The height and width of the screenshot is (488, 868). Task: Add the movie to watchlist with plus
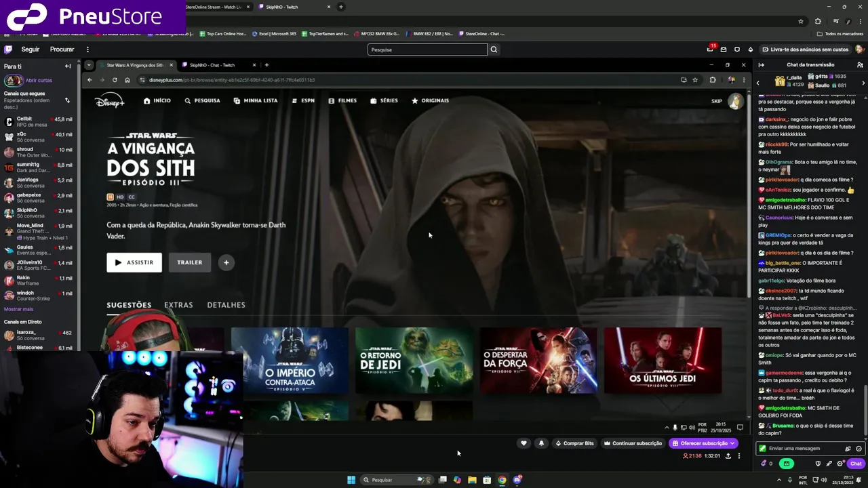[226, 262]
